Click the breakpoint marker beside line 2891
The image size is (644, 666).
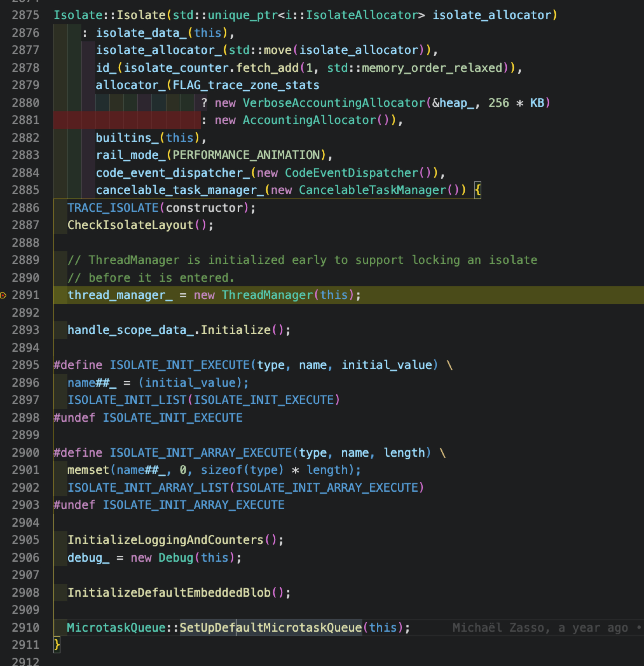(x=3, y=295)
